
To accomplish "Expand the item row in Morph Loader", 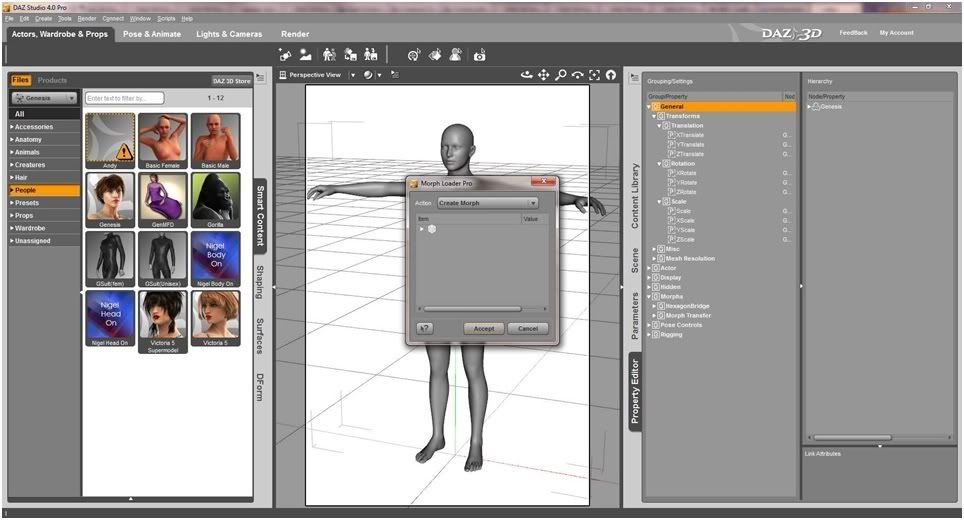I will [x=422, y=229].
